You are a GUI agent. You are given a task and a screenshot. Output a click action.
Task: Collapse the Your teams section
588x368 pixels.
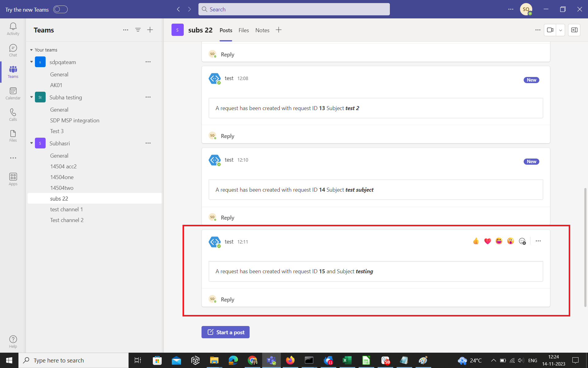tap(31, 50)
